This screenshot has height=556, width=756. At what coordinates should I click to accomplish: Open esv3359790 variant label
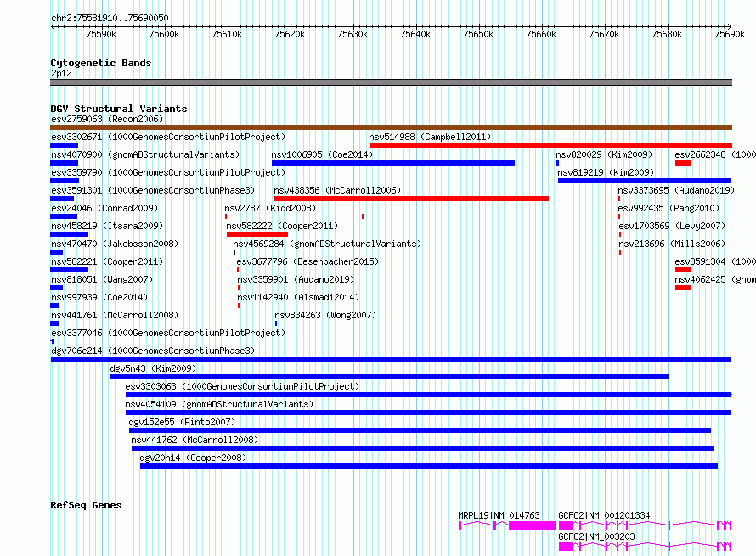point(168,172)
